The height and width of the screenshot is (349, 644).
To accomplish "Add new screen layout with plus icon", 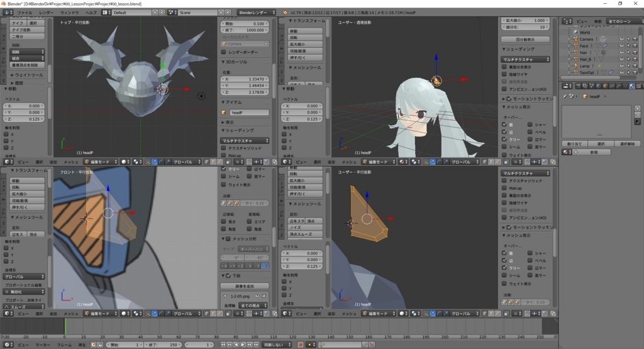I will click(155, 13).
